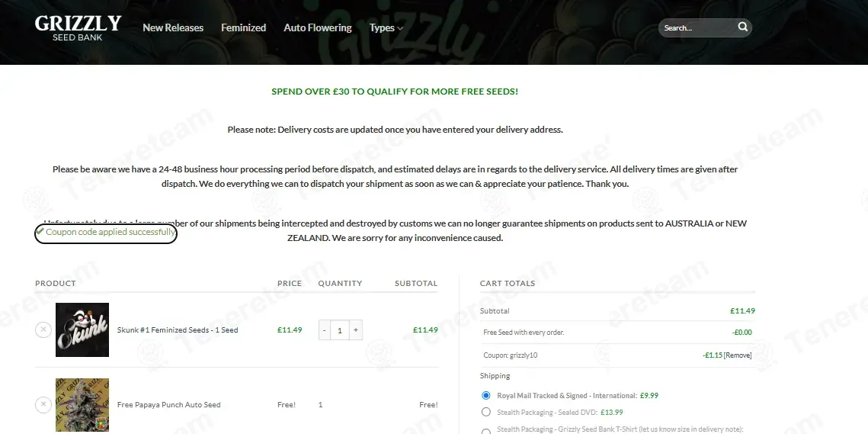Click the delivery costs note text
Image resolution: width=868 pixels, height=434 pixels.
[x=395, y=130]
